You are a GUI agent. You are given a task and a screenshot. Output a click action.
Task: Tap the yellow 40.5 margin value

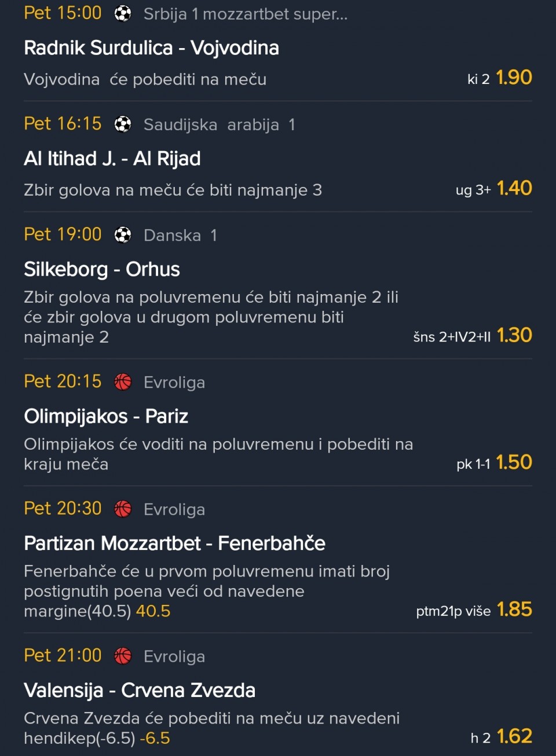click(x=153, y=611)
